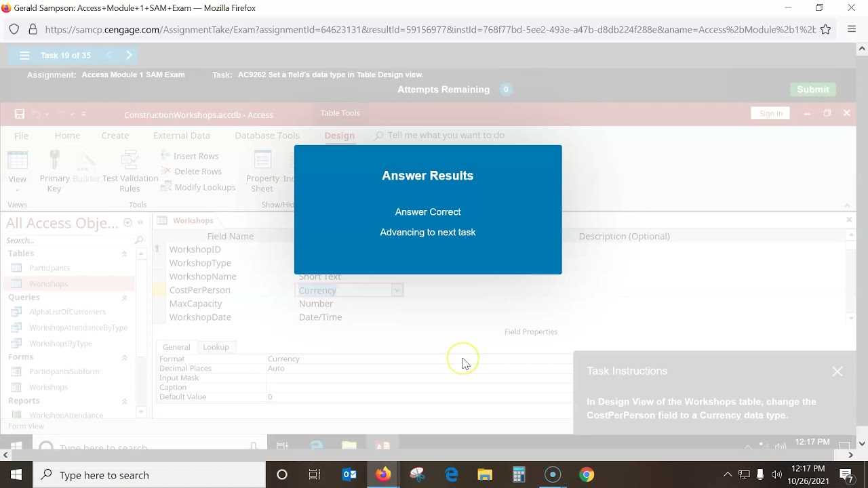The width and height of the screenshot is (868, 488).
Task: Collapse the Tables group
Action: (x=124, y=253)
